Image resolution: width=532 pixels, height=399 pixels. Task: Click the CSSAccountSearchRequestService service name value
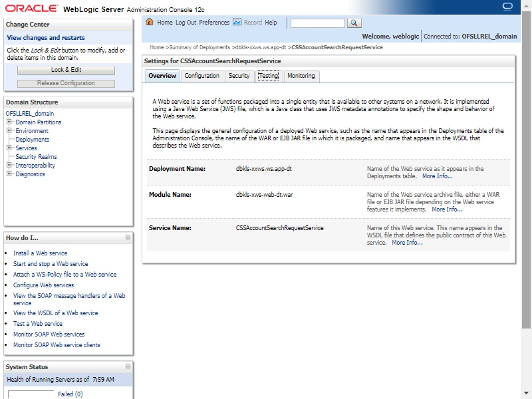[279, 228]
